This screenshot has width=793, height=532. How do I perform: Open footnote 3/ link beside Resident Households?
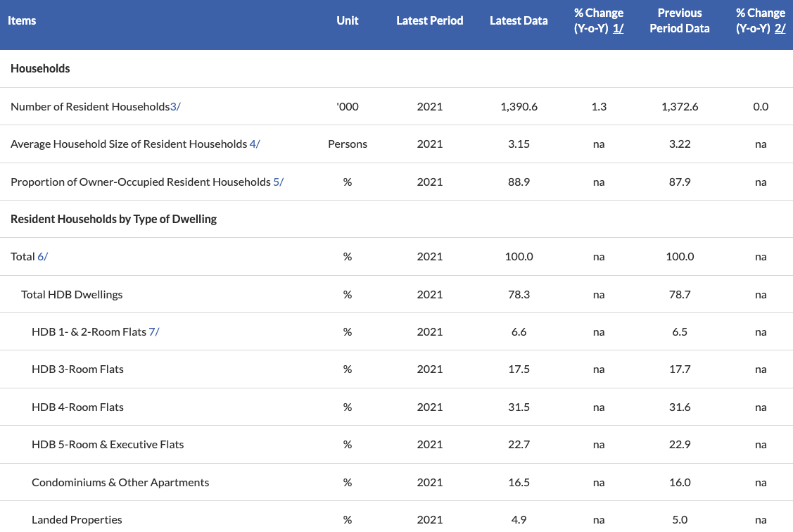[x=175, y=107]
